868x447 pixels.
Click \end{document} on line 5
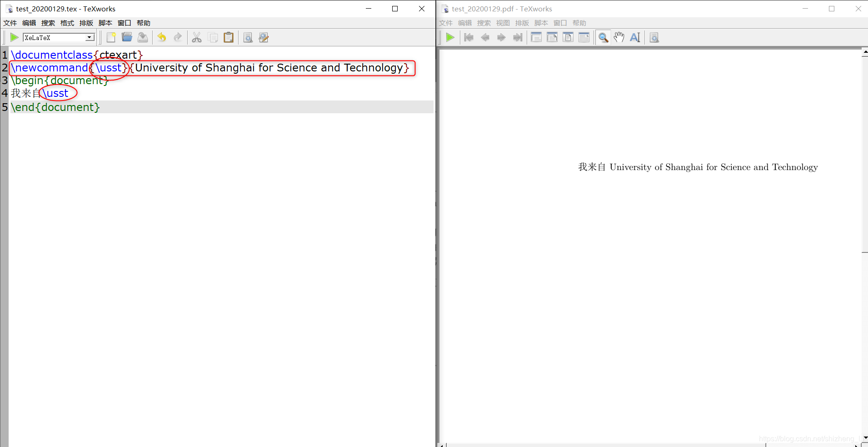point(55,107)
